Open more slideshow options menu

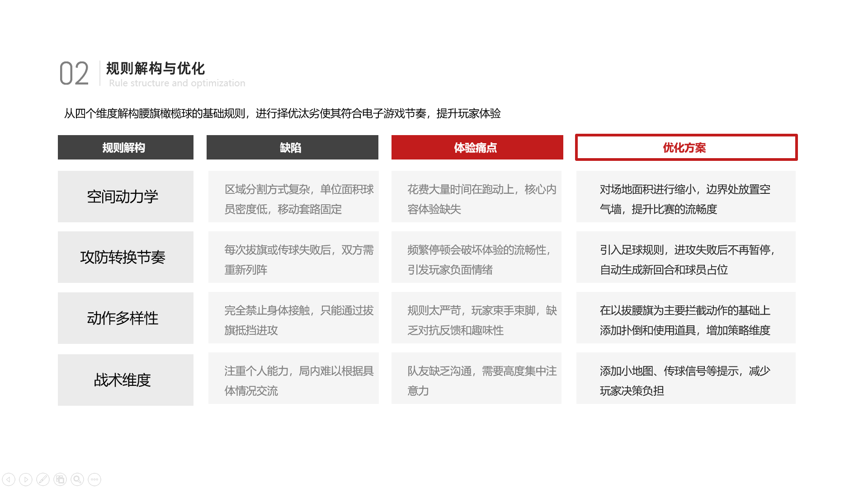click(x=94, y=479)
